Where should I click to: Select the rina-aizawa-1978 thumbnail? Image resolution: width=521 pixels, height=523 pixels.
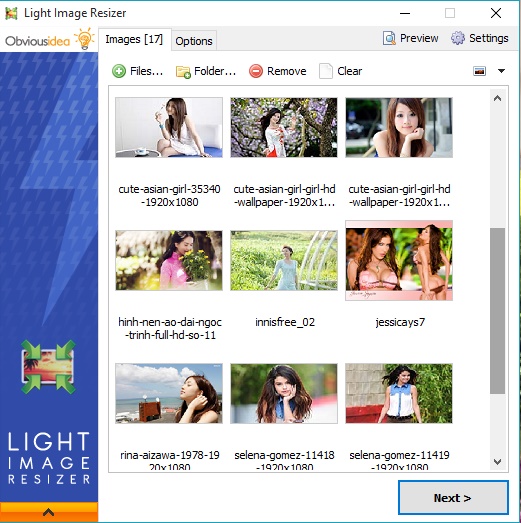(169, 393)
